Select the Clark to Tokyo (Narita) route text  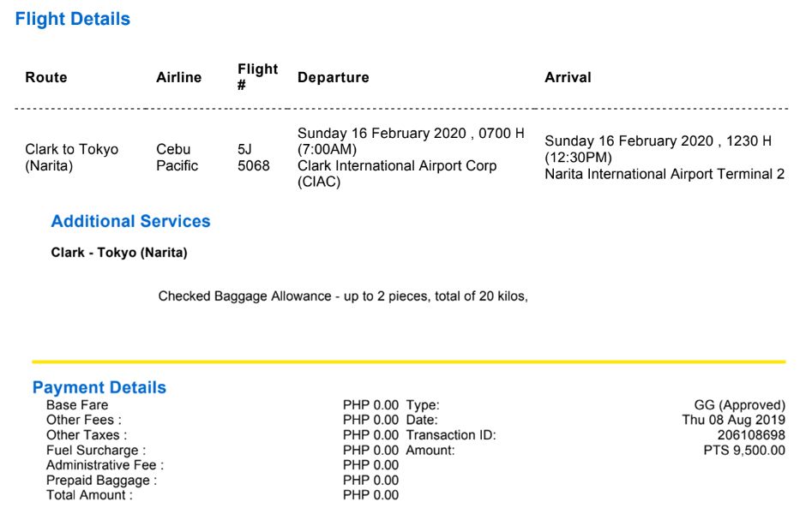72,158
